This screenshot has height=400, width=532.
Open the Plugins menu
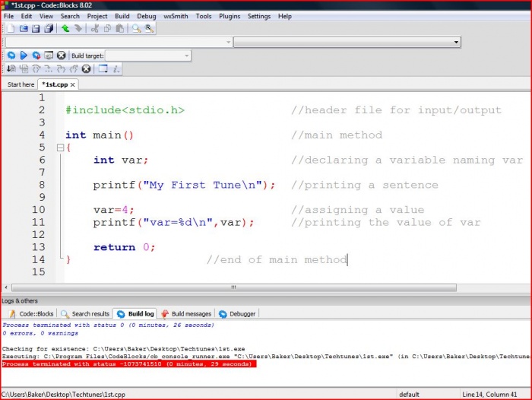230,16
